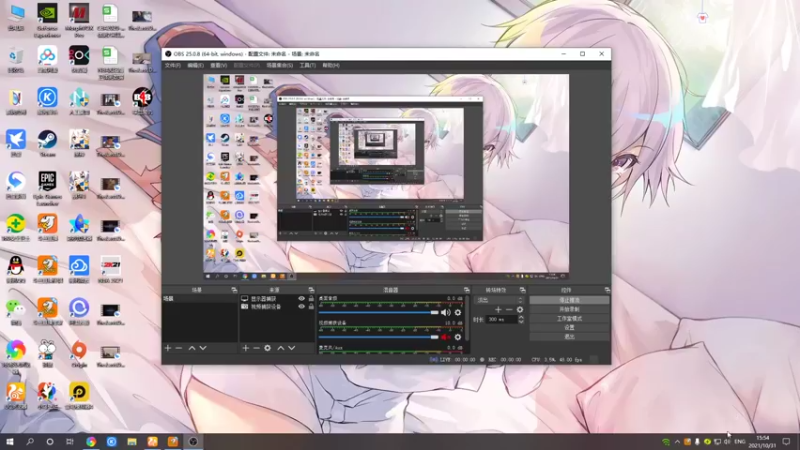Open View (查看) menu in OBS
Viewport: 800px width, 450px height.
pos(218,65)
